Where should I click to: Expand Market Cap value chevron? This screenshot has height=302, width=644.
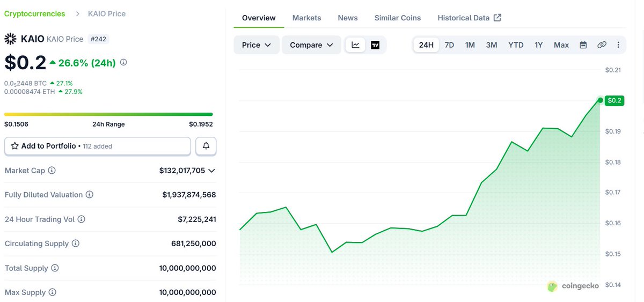(x=211, y=171)
